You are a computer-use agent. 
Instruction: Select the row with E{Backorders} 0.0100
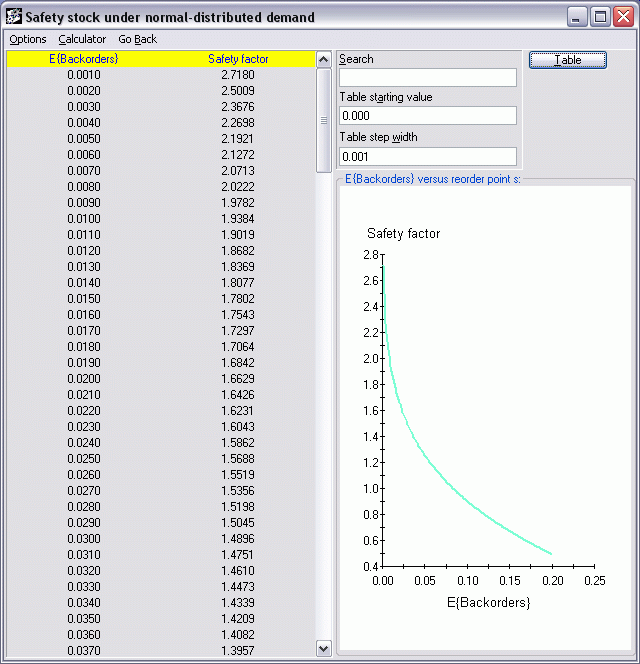pyautogui.click(x=84, y=219)
